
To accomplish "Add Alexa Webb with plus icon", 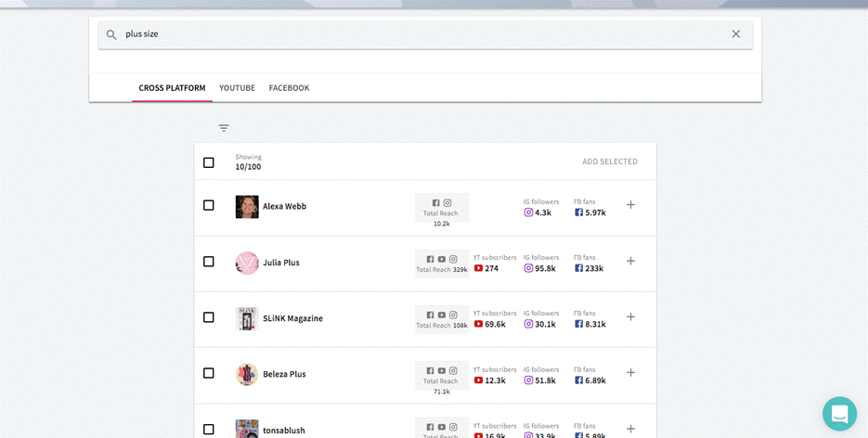I will coord(631,205).
